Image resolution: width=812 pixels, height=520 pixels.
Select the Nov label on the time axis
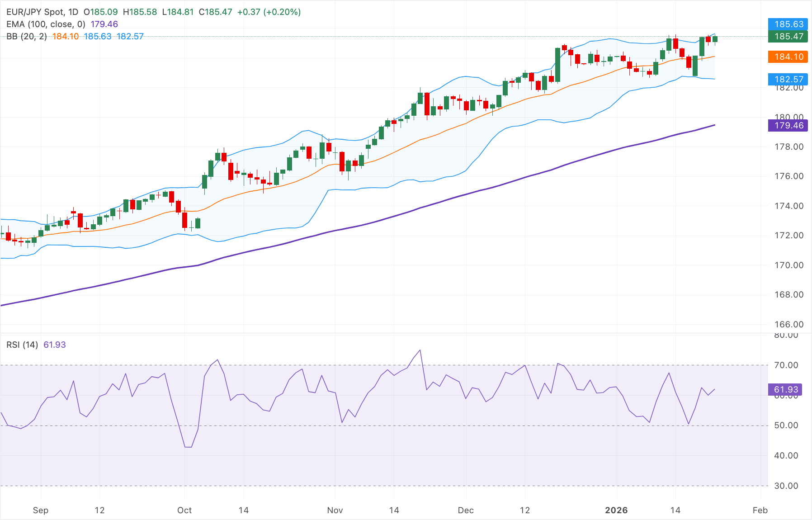334,510
